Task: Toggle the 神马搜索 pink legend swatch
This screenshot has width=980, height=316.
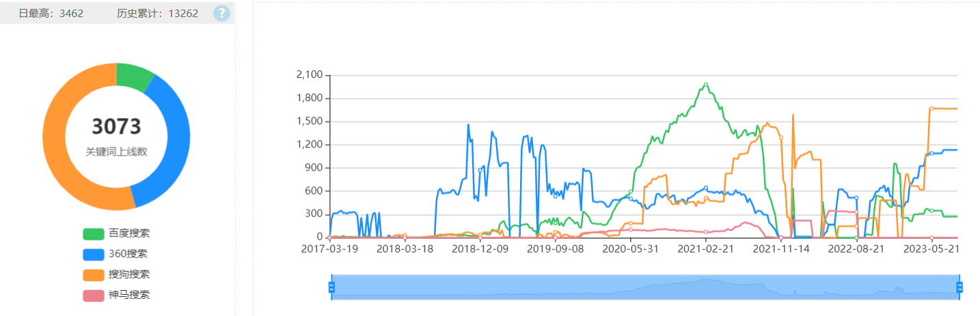Action: tap(93, 296)
